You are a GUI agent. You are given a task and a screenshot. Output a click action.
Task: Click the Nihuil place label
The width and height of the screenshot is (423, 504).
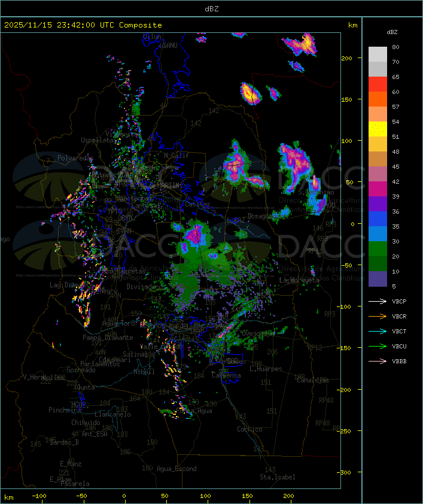point(144,372)
